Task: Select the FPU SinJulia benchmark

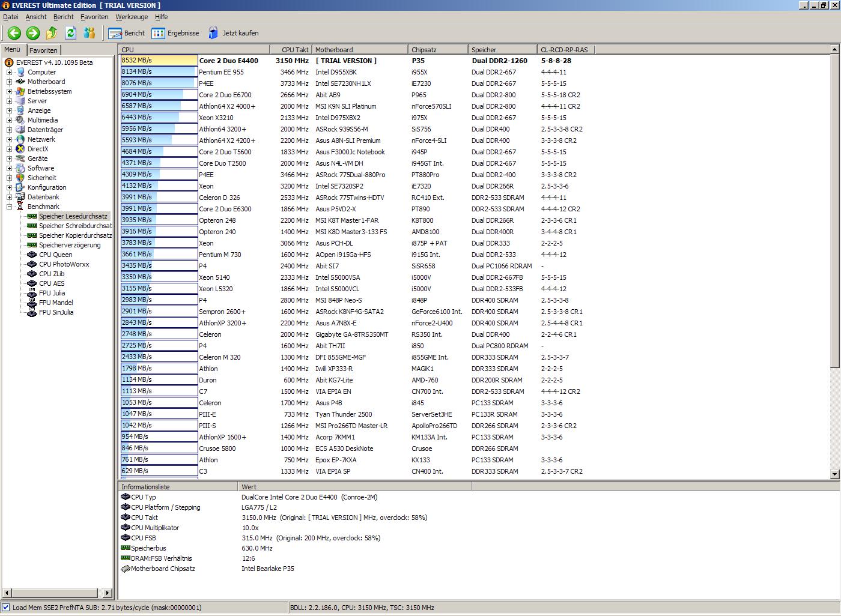Action: pos(56,312)
